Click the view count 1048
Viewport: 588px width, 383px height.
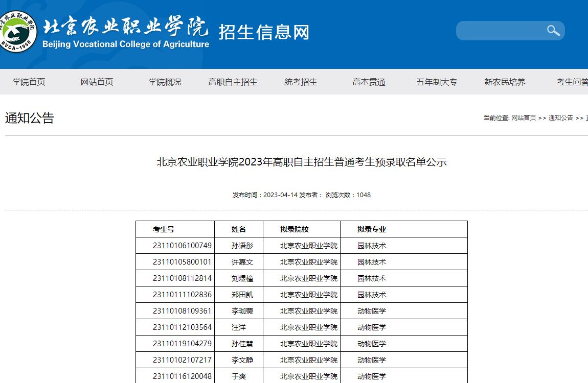(364, 195)
